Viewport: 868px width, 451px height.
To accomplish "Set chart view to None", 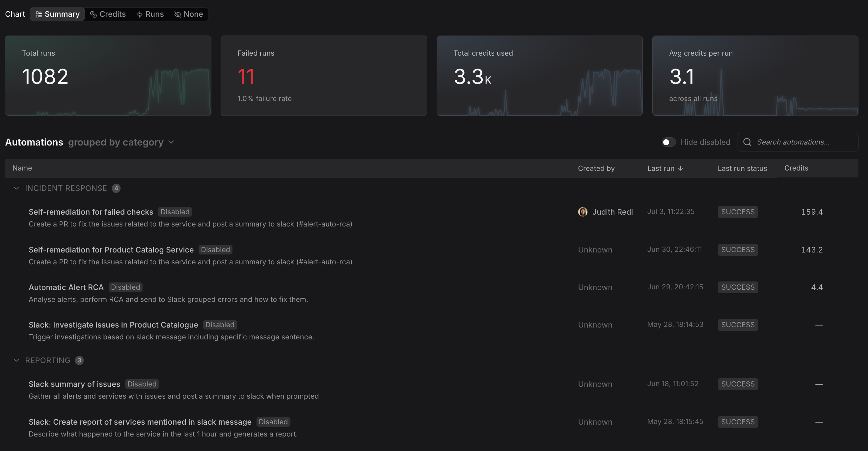I will pos(189,14).
